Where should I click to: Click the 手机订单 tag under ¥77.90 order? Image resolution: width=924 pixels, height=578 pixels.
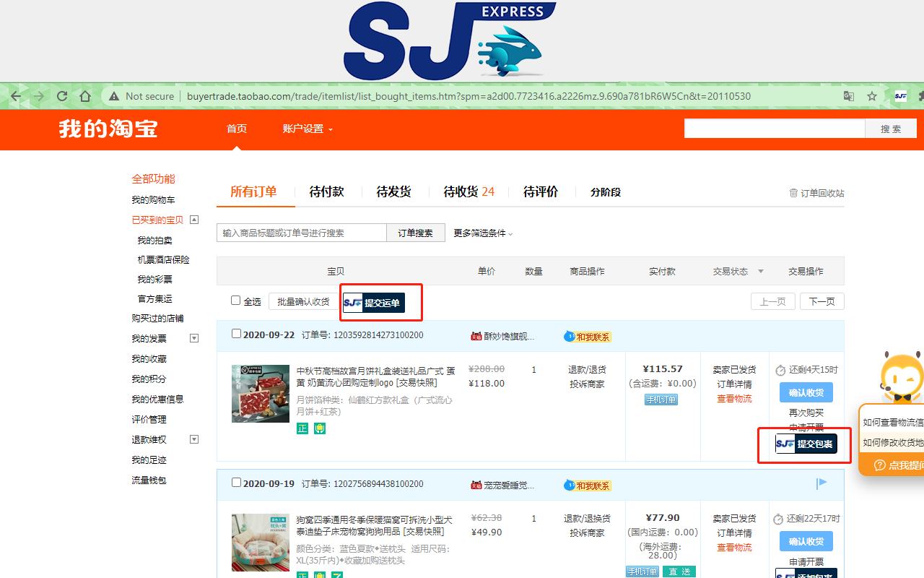pos(642,571)
